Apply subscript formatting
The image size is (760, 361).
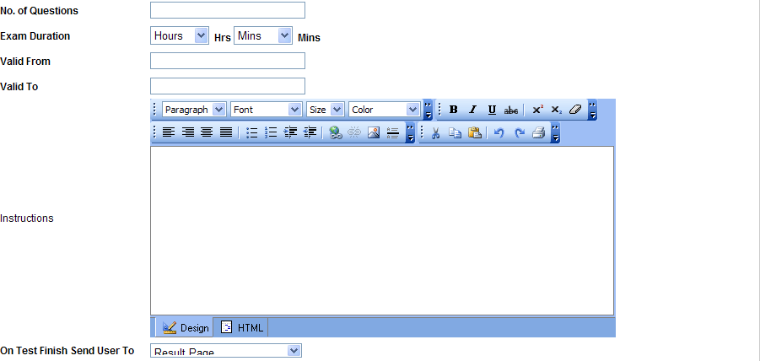pyautogui.click(x=556, y=110)
